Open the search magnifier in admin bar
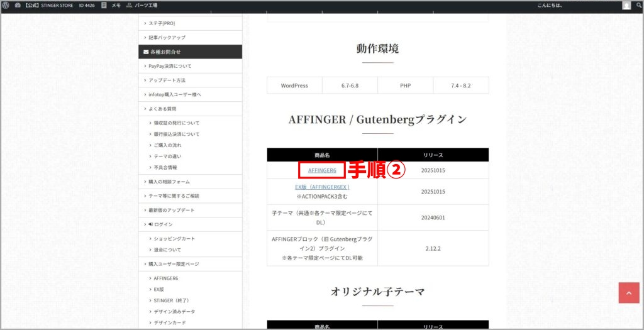 638,5
